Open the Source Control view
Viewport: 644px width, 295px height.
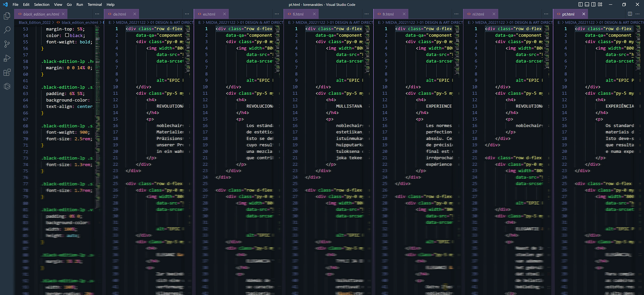7,44
